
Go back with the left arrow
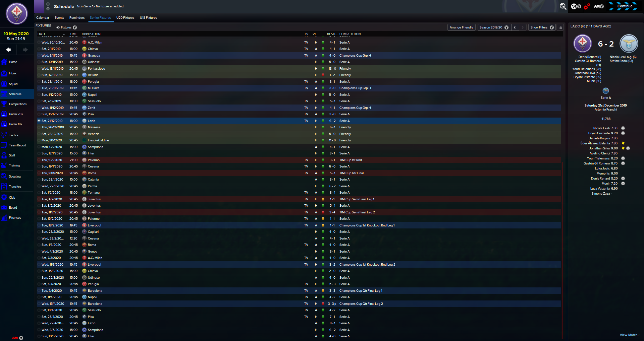pyautogui.click(x=8, y=50)
